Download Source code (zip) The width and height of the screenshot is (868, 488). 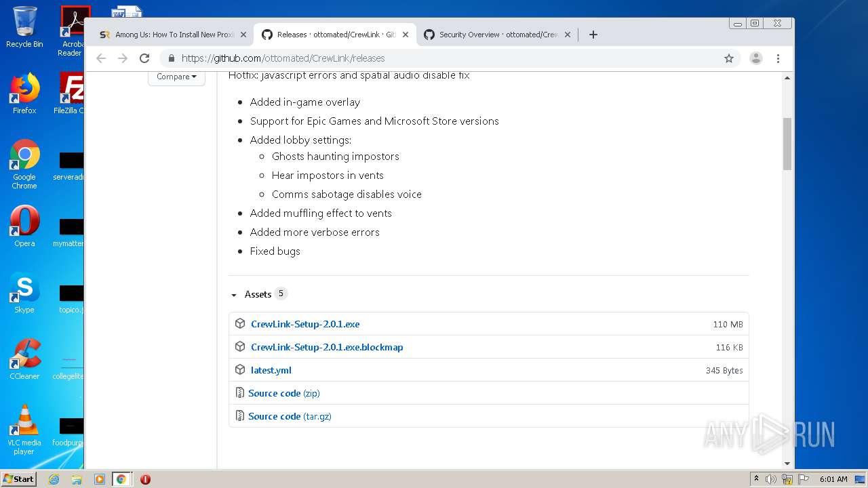click(x=284, y=393)
